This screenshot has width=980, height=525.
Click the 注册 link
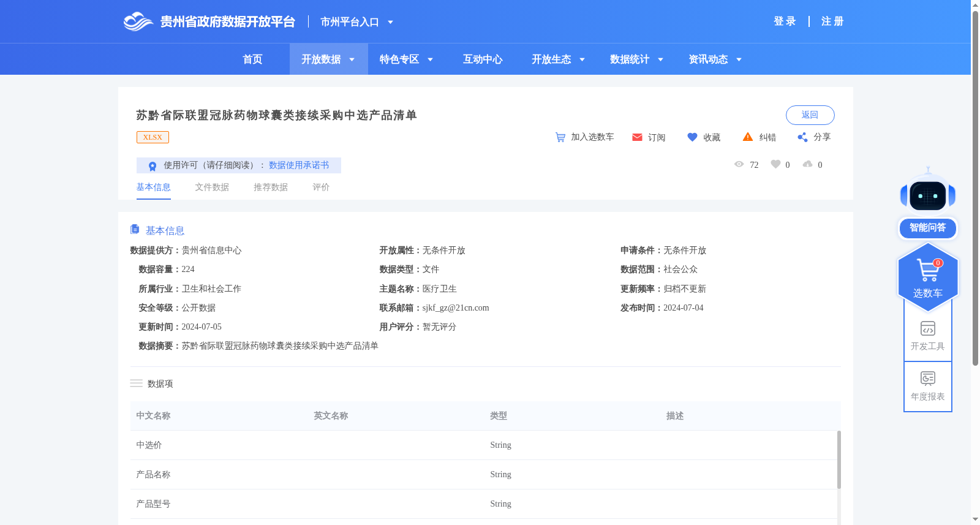(832, 21)
